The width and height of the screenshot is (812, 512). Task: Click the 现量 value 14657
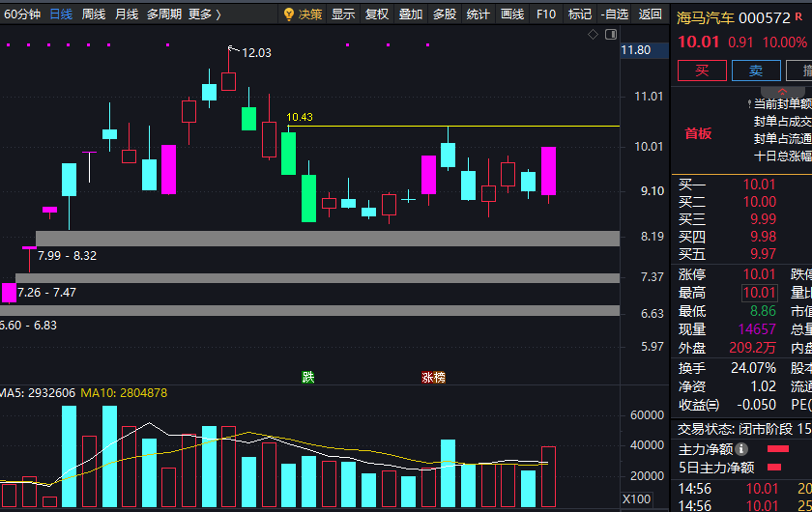757,329
